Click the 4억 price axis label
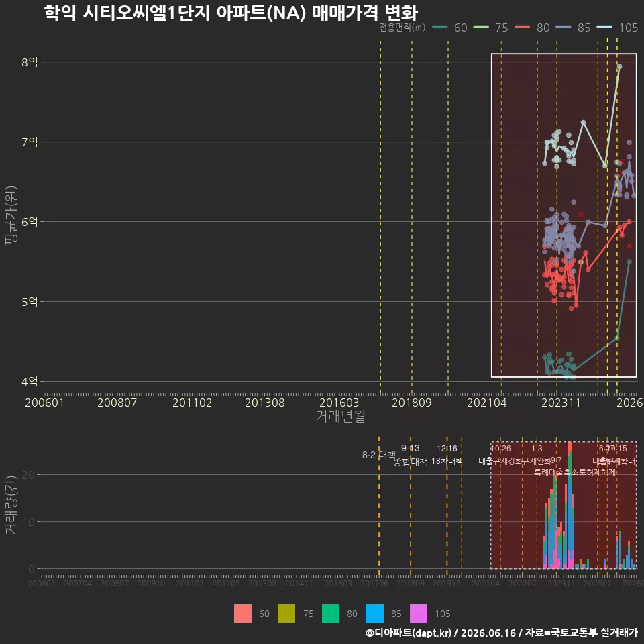The image size is (644, 644). pyautogui.click(x=30, y=382)
